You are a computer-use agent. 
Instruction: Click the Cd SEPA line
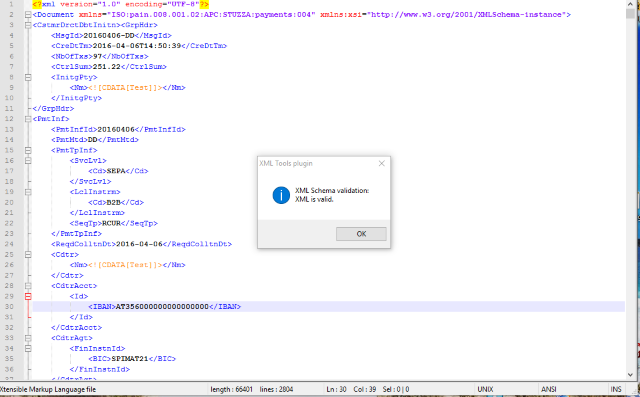click(x=118, y=171)
